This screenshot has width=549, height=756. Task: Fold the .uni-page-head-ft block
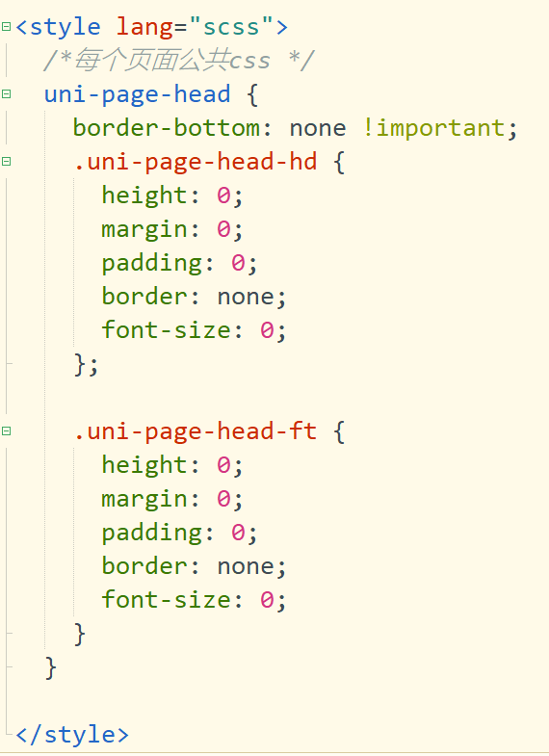[6, 431]
